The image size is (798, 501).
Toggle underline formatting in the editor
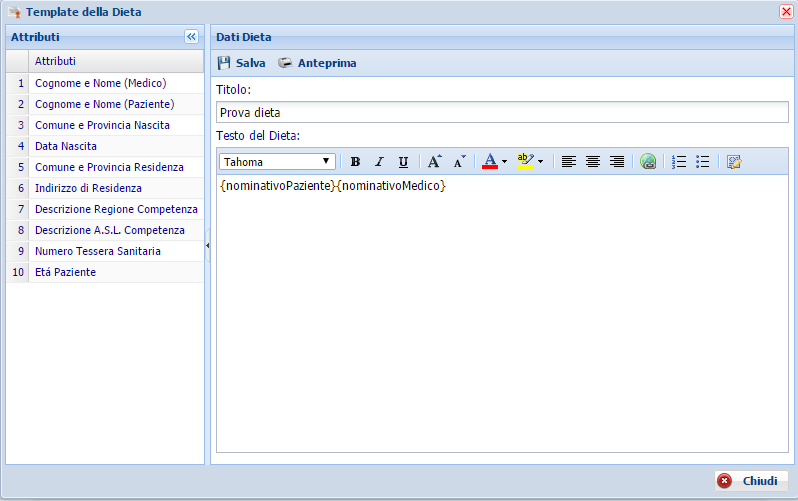pyautogui.click(x=403, y=162)
